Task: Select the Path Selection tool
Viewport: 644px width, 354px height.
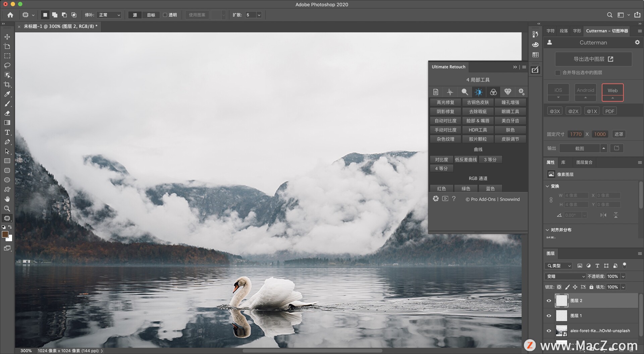Action: [7, 151]
